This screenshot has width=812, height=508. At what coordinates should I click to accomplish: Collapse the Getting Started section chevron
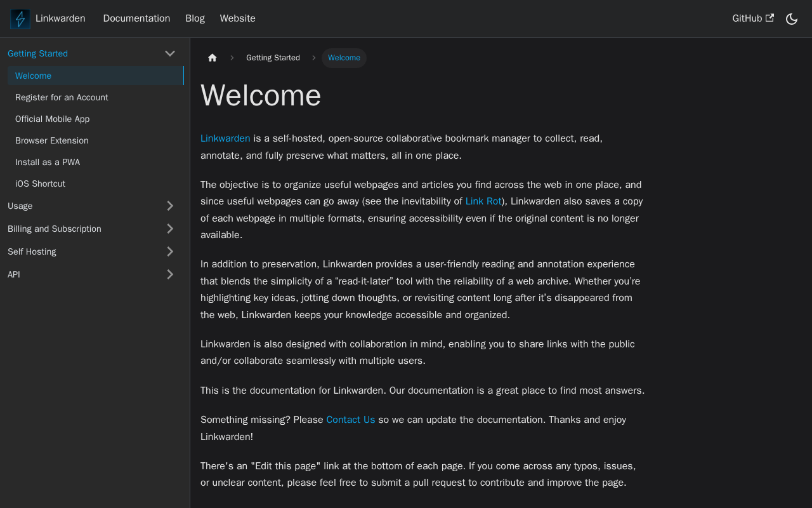coord(170,54)
